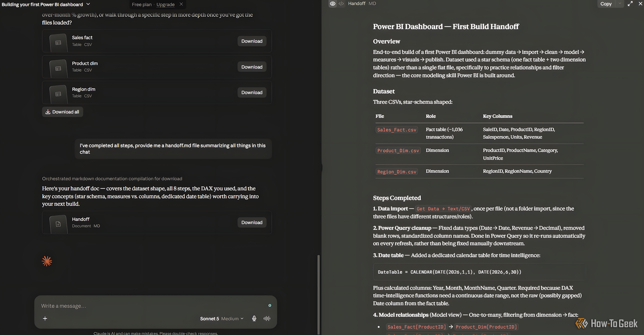644x335 pixels.
Task: Click the user message about handoff.md file
Action: click(173, 149)
